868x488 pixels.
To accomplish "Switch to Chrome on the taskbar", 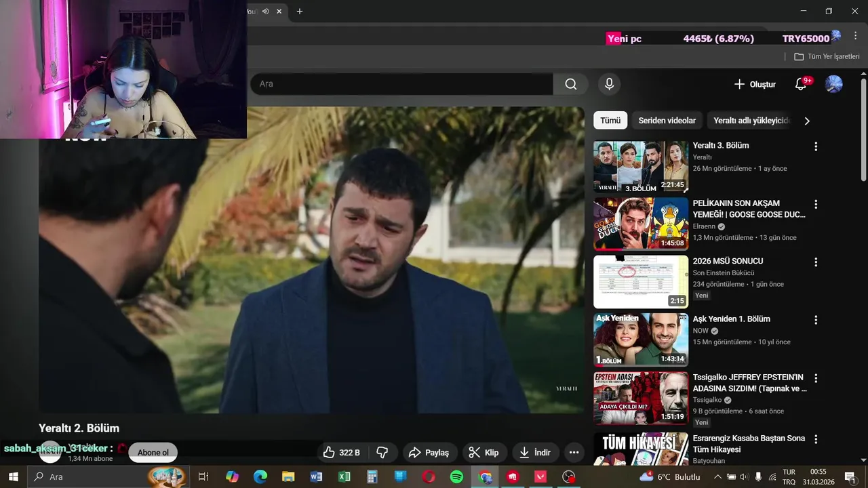I will 485,476.
